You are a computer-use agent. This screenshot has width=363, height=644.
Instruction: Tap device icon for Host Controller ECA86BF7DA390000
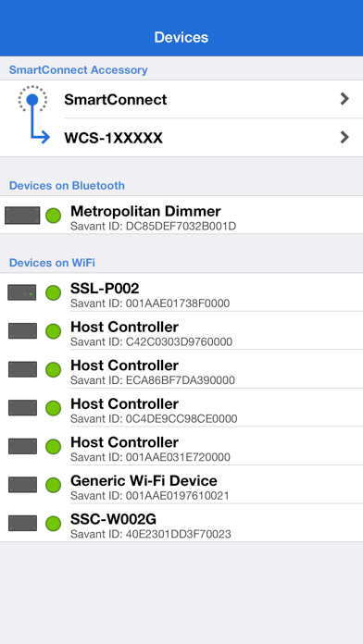point(22,369)
